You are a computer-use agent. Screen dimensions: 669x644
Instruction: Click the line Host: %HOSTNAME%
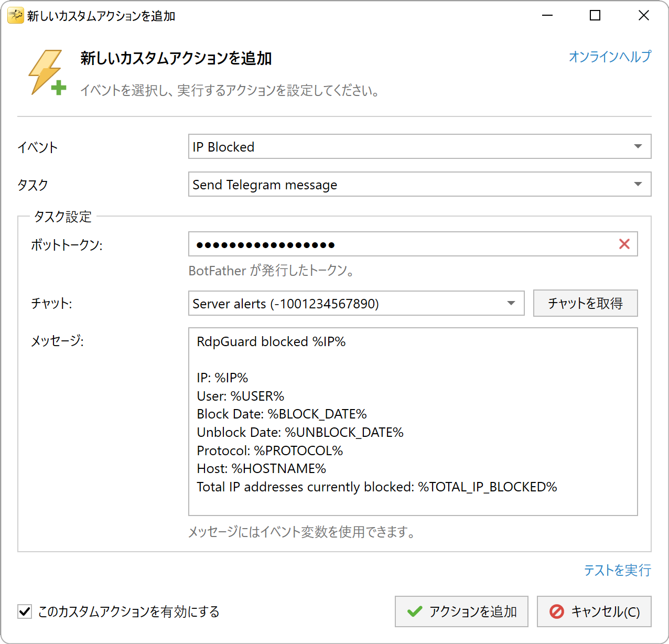click(x=261, y=468)
